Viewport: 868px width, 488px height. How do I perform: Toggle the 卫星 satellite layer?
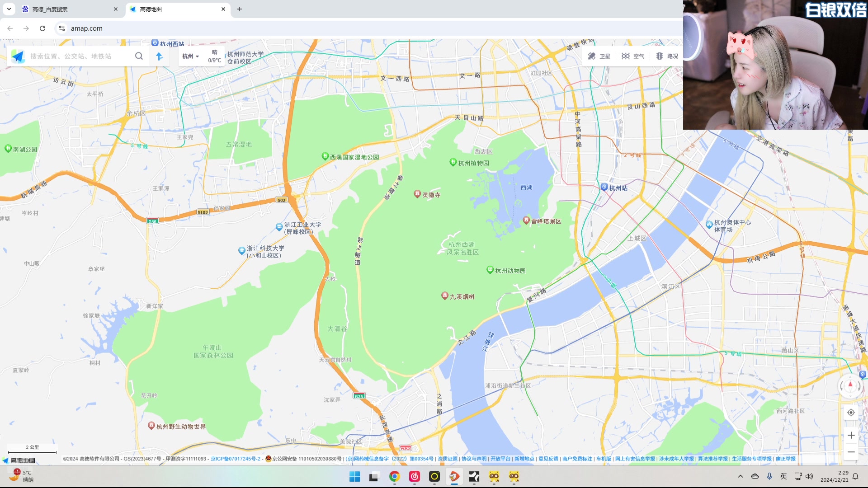(599, 56)
